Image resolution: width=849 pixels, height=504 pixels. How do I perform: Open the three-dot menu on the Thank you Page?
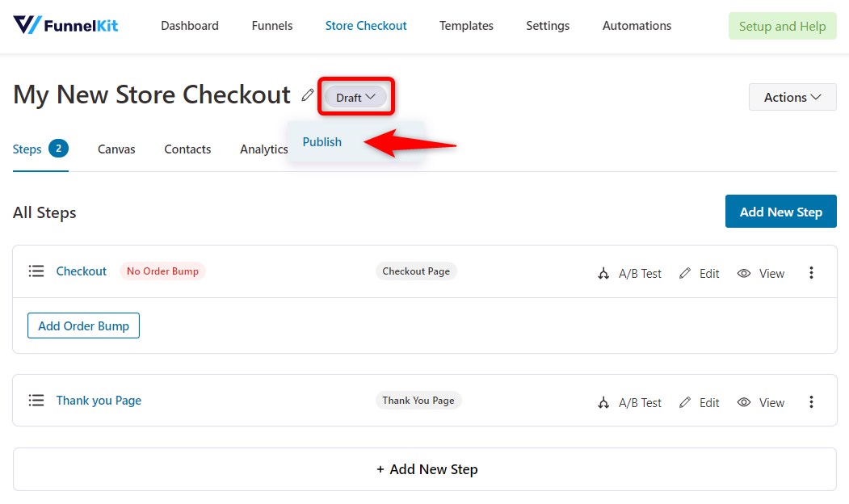[x=811, y=402]
